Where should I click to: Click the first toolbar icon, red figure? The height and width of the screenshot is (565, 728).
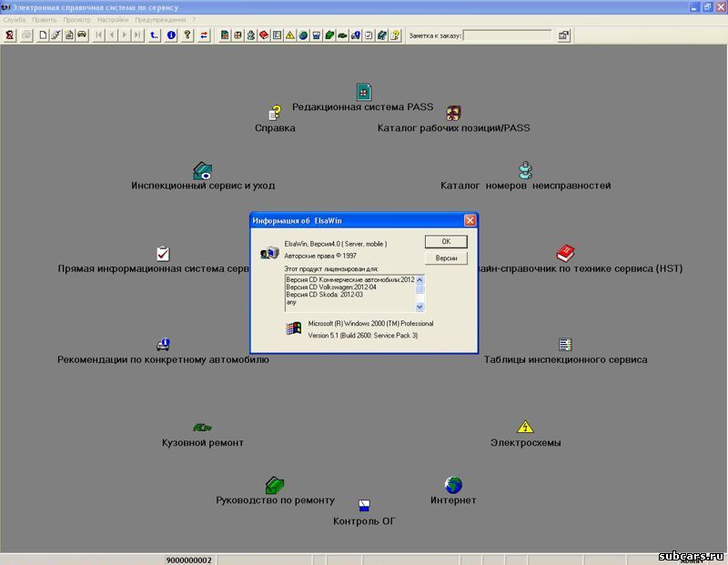click(x=10, y=35)
